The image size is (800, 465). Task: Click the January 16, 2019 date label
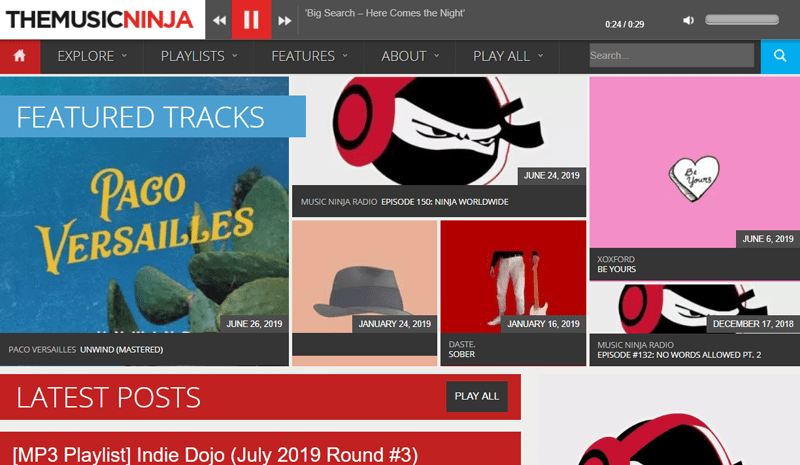click(x=543, y=324)
